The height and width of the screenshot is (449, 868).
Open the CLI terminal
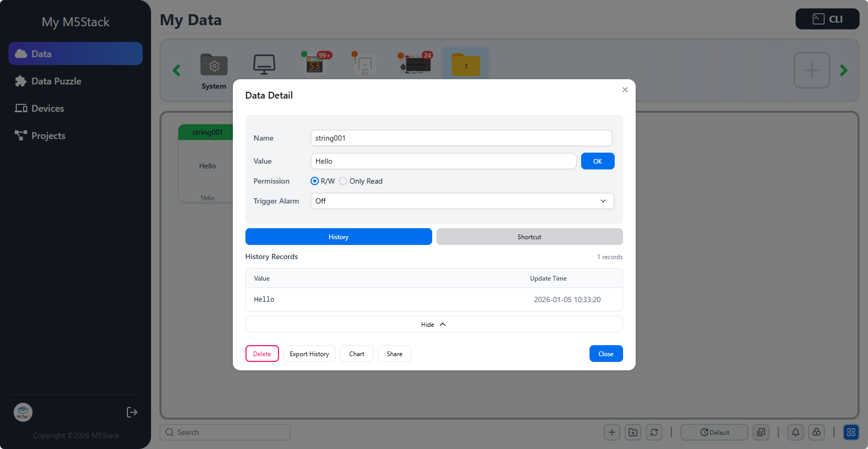827,19
